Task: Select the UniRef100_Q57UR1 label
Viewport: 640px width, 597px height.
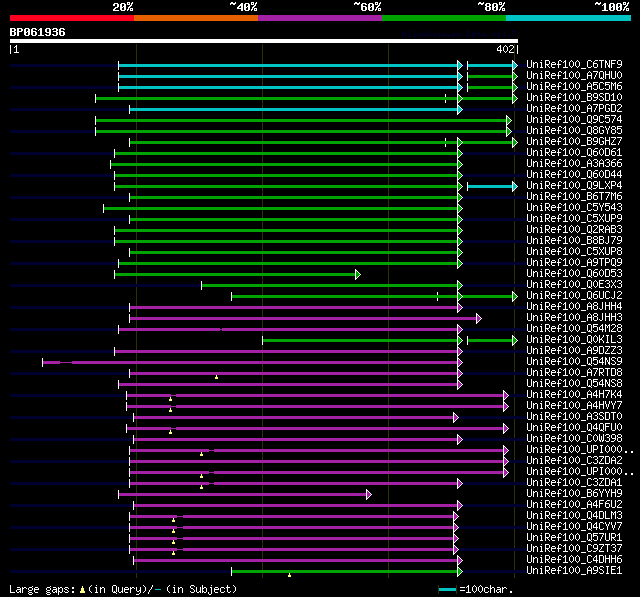Action: [574, 538]
